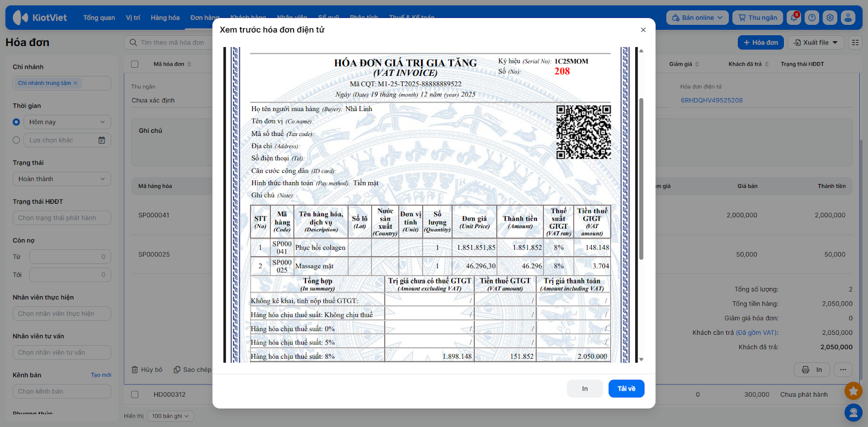The width and height of the screenshot is (868, 427).
Task: Open the Hoàn thành status dropdown
Action: (x=62, y=179)
